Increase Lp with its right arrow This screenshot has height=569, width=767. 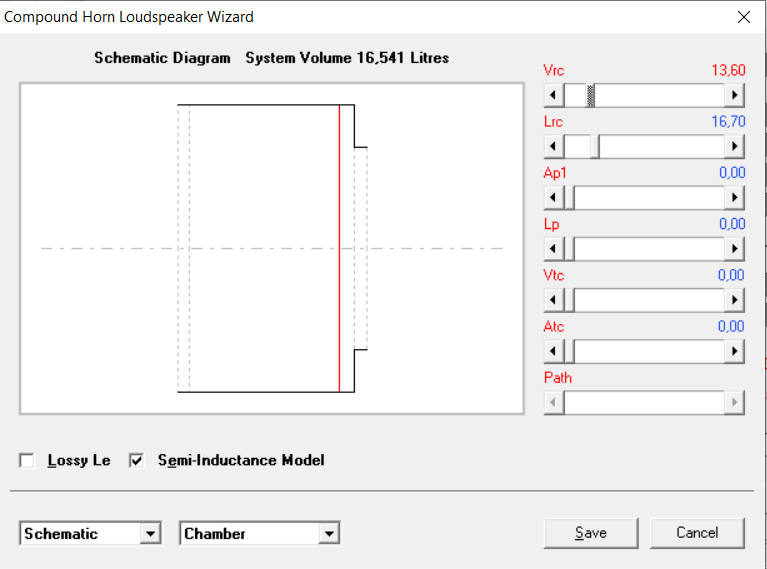coord(734,249)
